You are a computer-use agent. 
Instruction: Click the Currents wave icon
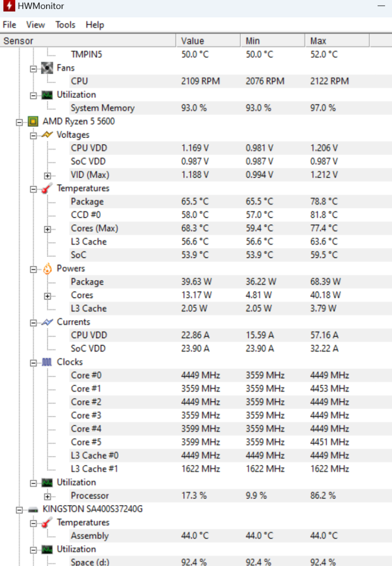[x=47, y=322]
